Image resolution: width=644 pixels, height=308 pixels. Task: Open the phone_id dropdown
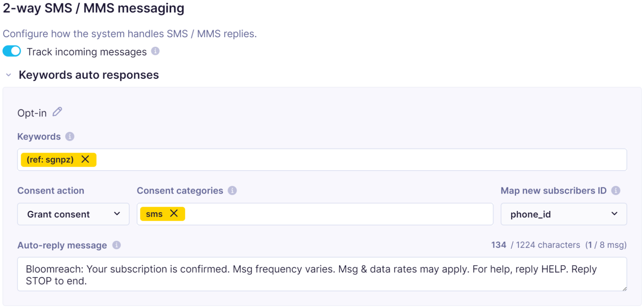[563, 214]
